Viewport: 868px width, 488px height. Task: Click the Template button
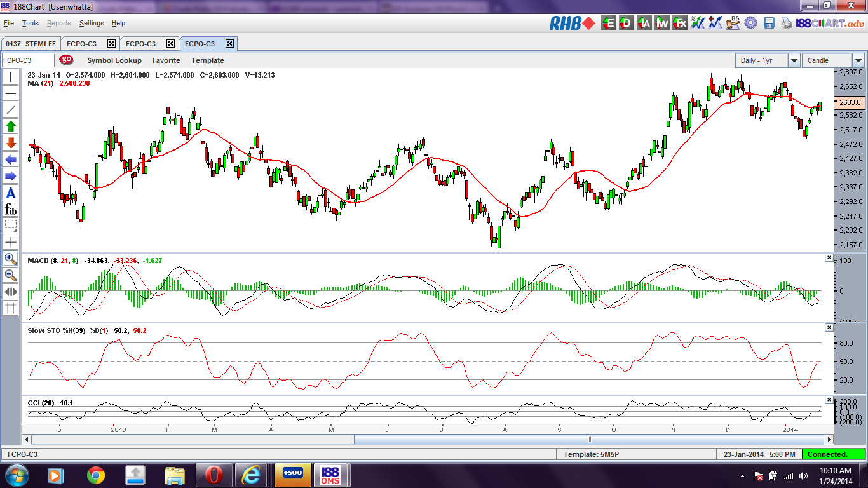pyautogui.click(x=208, y=60)
